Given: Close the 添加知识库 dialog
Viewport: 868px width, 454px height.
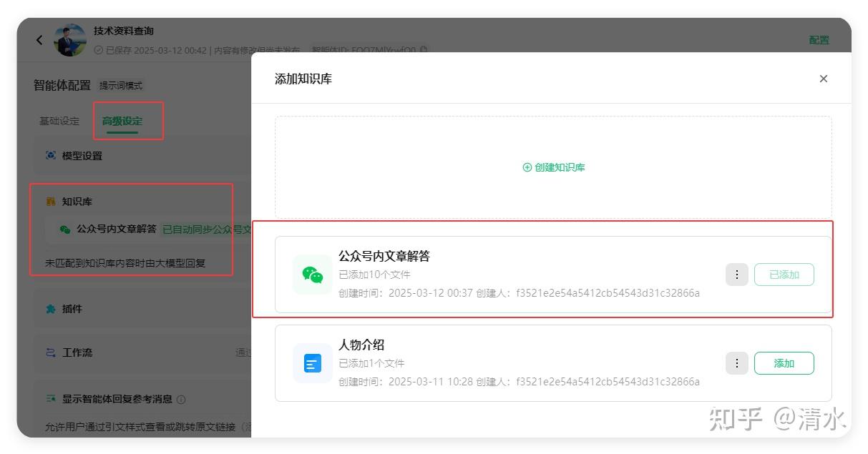Looking at the screenshot, I should pyautogui.click(x=823, y=79).
